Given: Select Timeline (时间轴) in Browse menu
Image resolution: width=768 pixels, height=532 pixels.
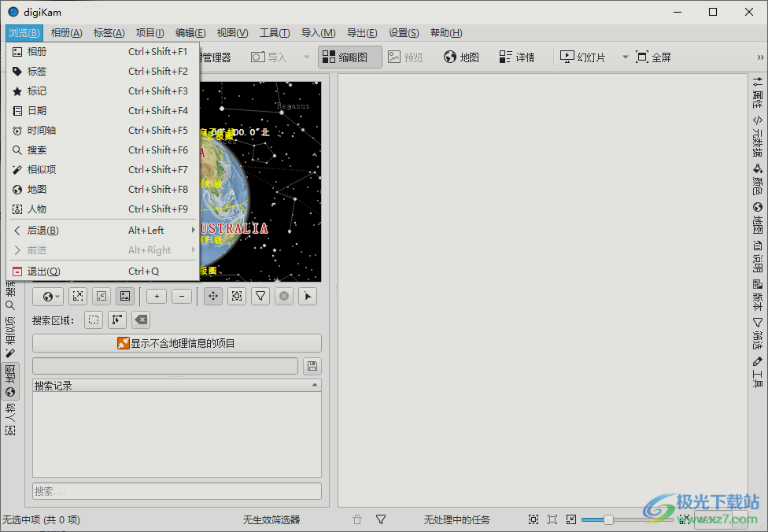Looking at the screenshot, I should tap(42, 131).
